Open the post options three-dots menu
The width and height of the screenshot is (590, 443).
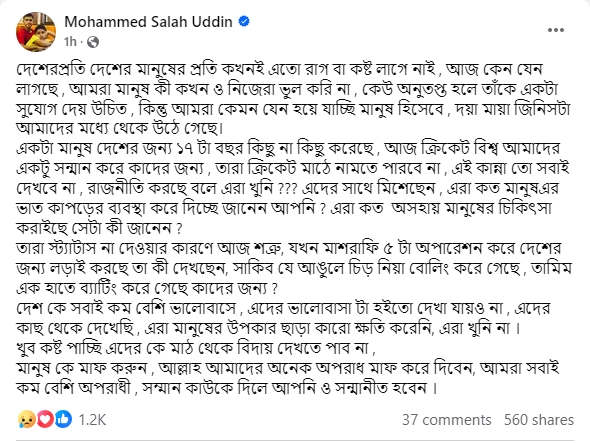[555, 30]
